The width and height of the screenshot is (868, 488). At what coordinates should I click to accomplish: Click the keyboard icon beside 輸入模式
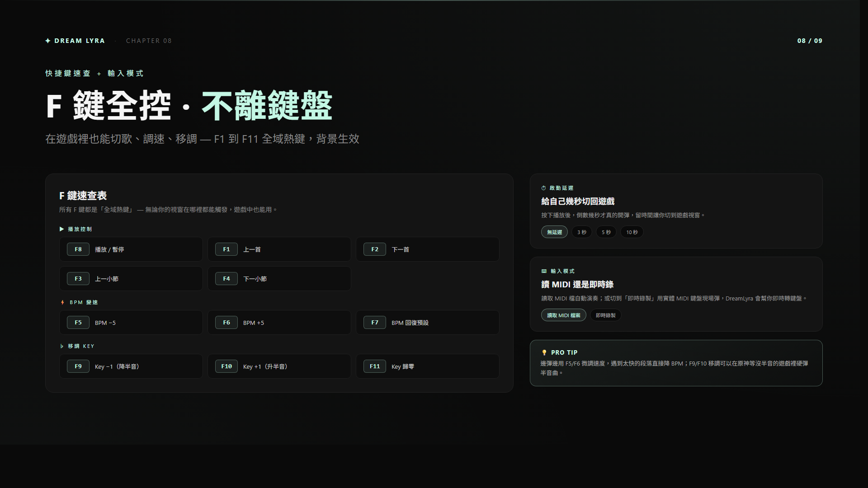[x=544, y=271]
